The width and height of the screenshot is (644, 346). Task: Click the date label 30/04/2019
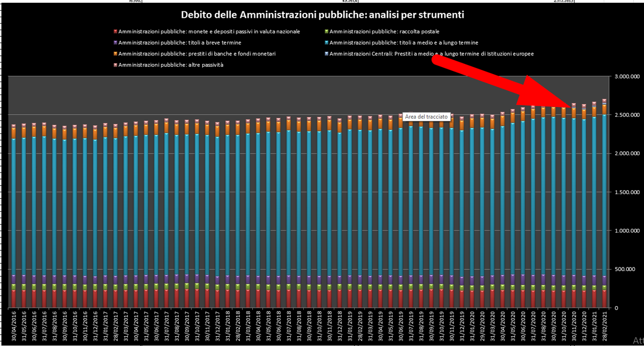[382, 327]
